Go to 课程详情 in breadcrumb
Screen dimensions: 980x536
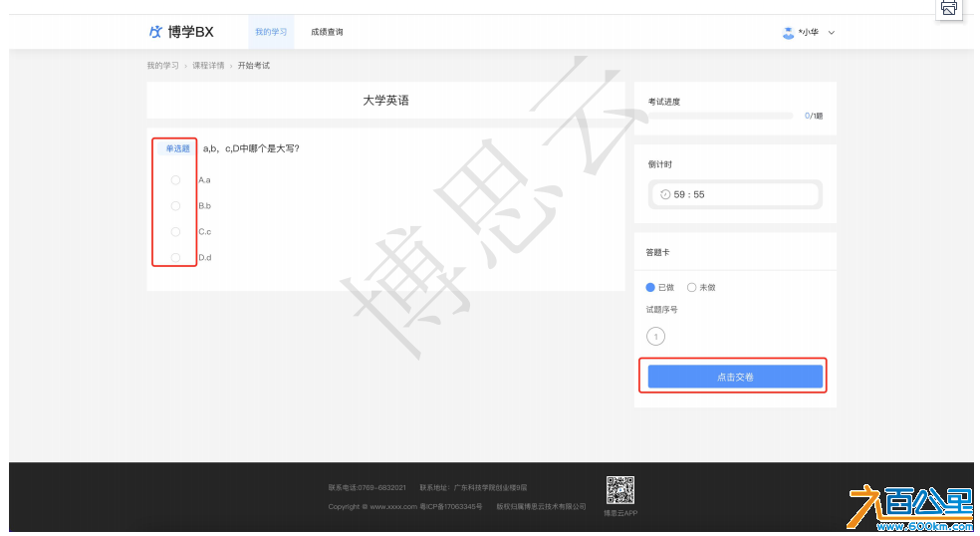point(208,66)
